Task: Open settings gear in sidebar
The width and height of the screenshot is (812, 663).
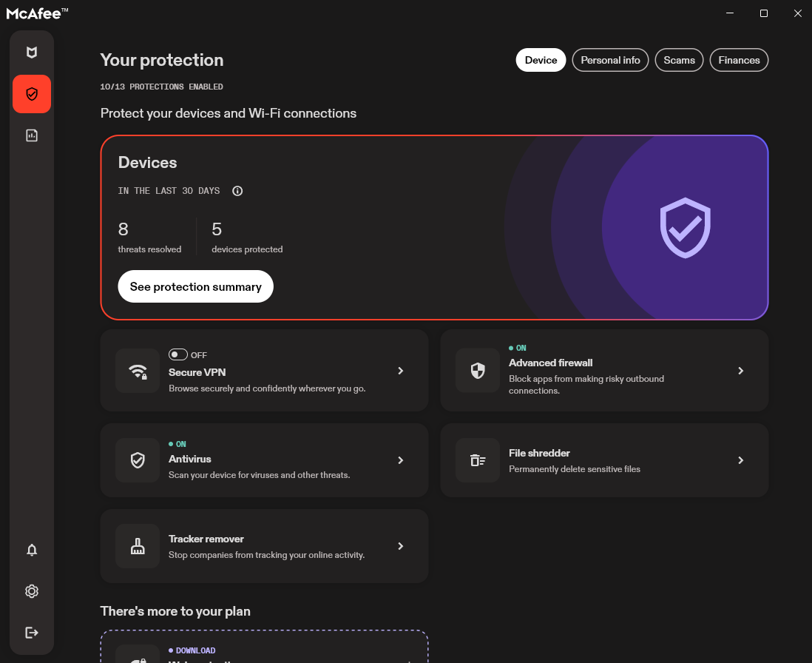Action: point(32,591)
